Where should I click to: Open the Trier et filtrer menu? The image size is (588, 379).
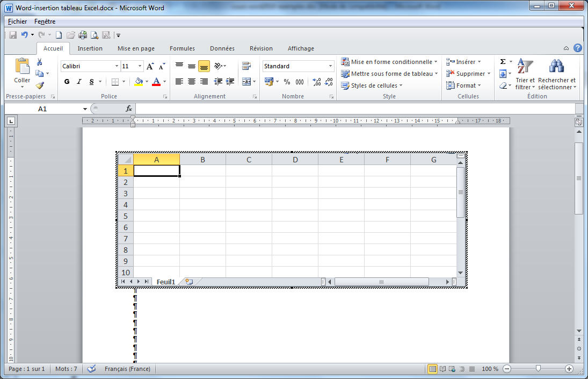click(525, 74)
